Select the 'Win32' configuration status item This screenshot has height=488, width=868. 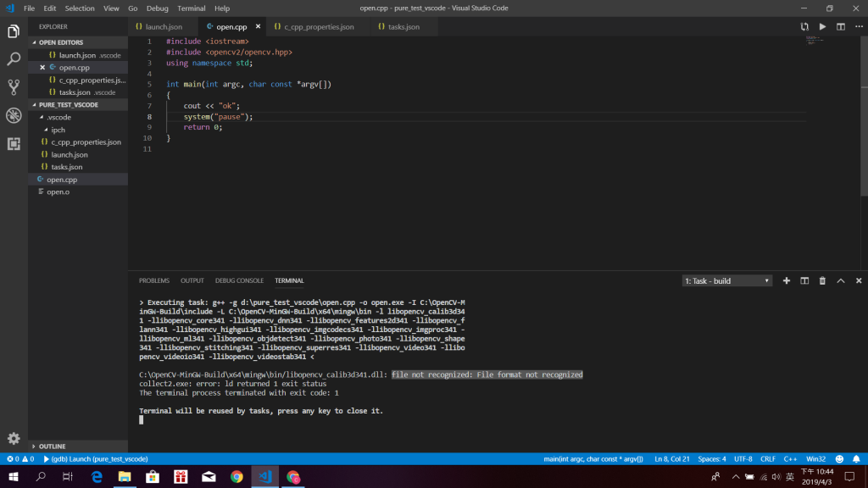click(815, 458)
